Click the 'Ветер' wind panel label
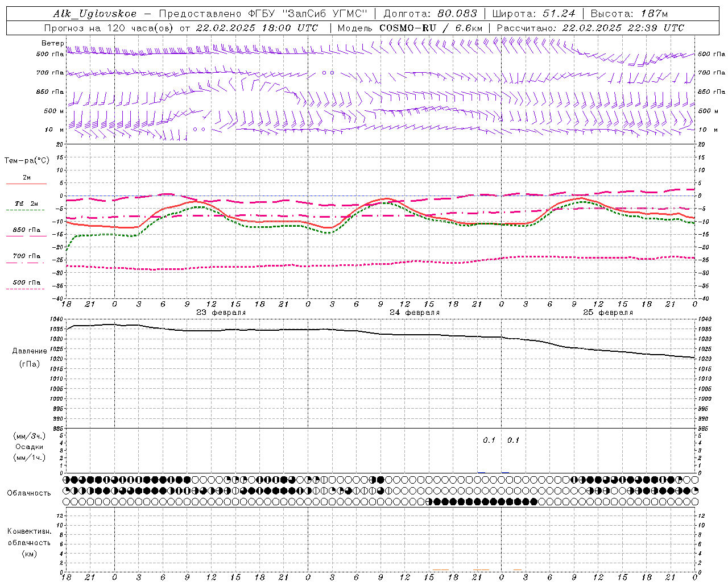This screenshot has width=728, height=582. 53,43
